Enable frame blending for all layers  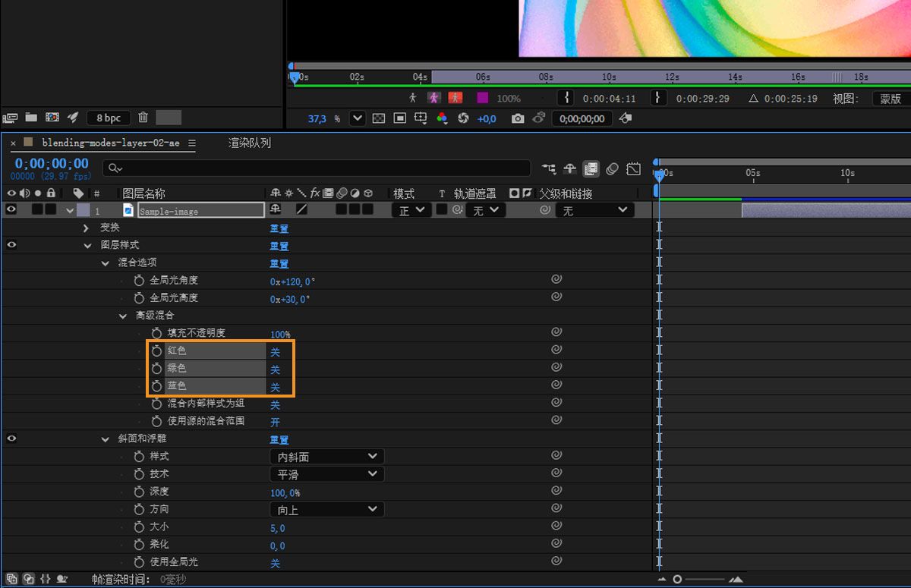coord(591,168)
